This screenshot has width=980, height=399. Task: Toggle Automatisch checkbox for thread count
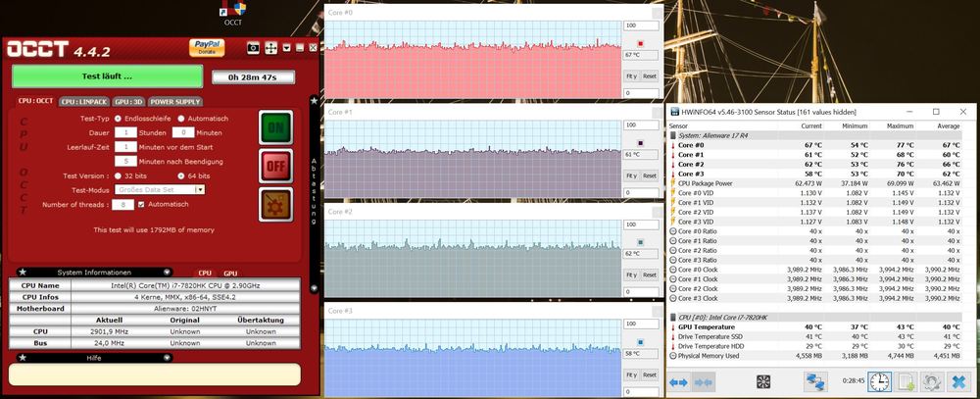pos(141,204)
